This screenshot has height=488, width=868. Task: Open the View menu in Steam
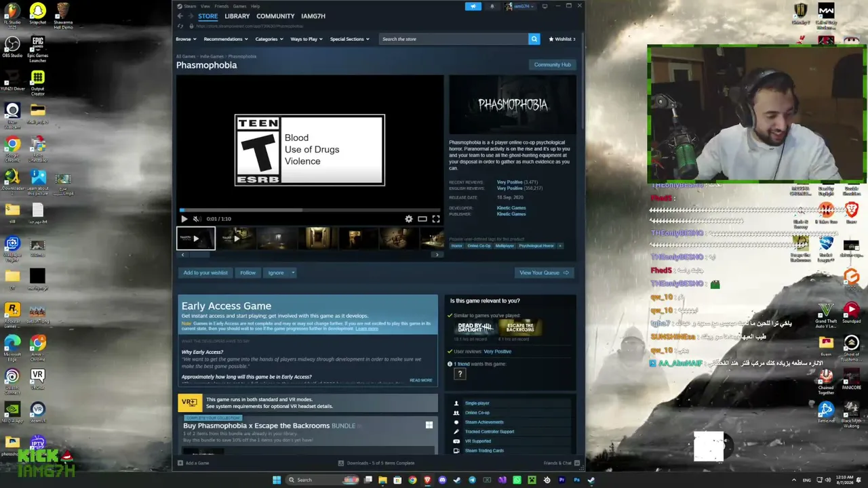click(205, 6)
